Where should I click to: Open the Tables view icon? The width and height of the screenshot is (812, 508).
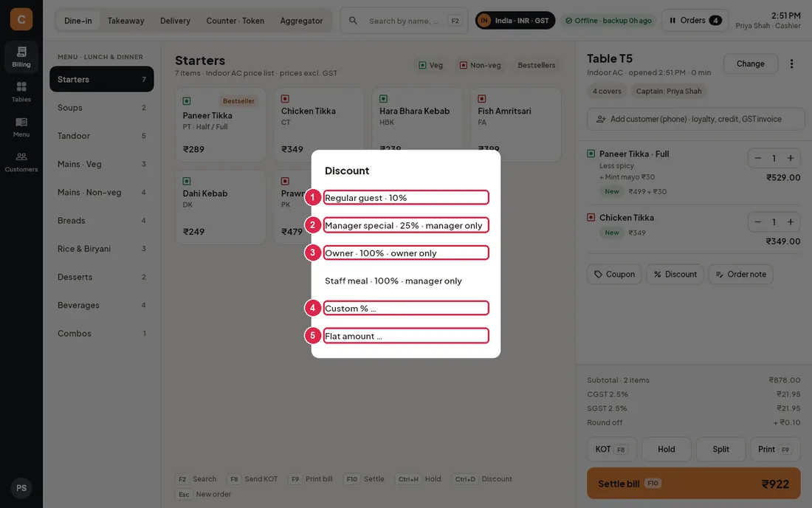(x=21, y=91)
